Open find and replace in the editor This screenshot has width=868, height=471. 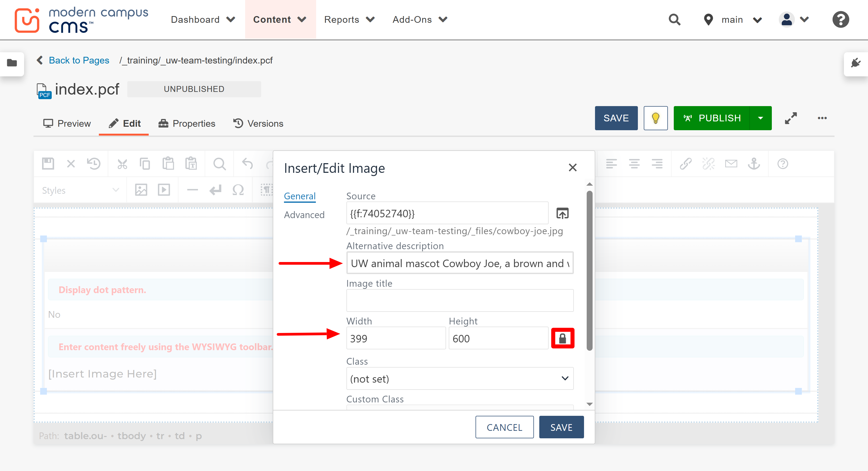(219, 163)
